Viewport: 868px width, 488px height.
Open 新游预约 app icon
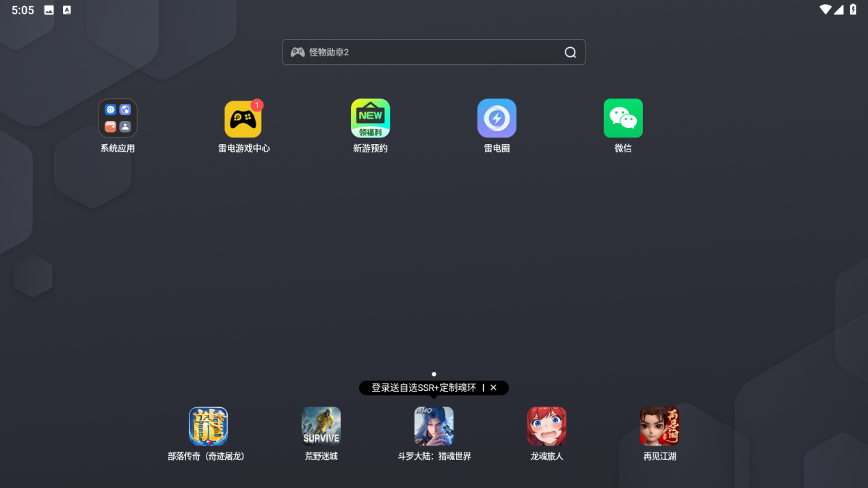click(x=370, y=118)
